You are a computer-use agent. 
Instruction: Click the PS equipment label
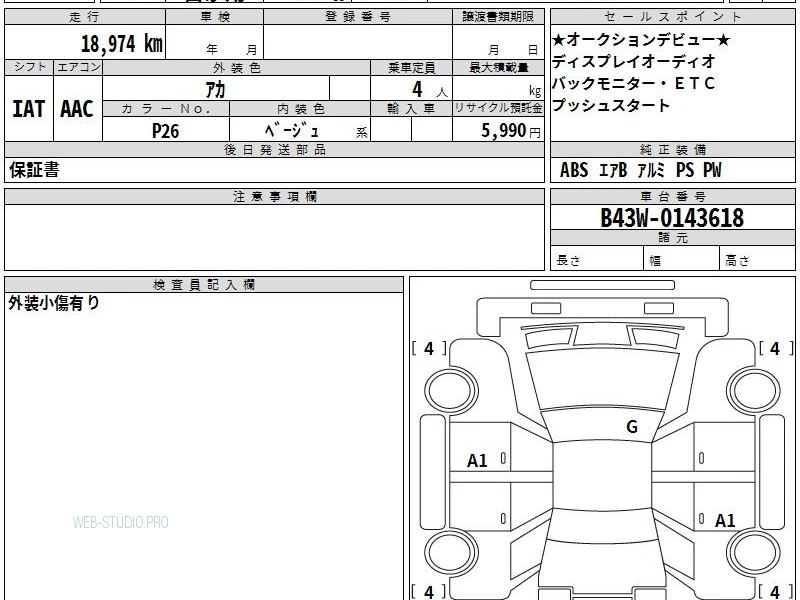coord(685,170)
